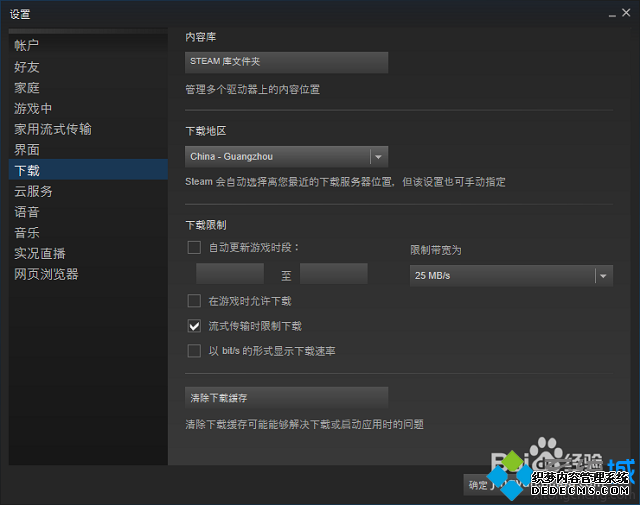Select the 下载 sidebar item
This screenshot has width=640, height=505.
[88, 170]
